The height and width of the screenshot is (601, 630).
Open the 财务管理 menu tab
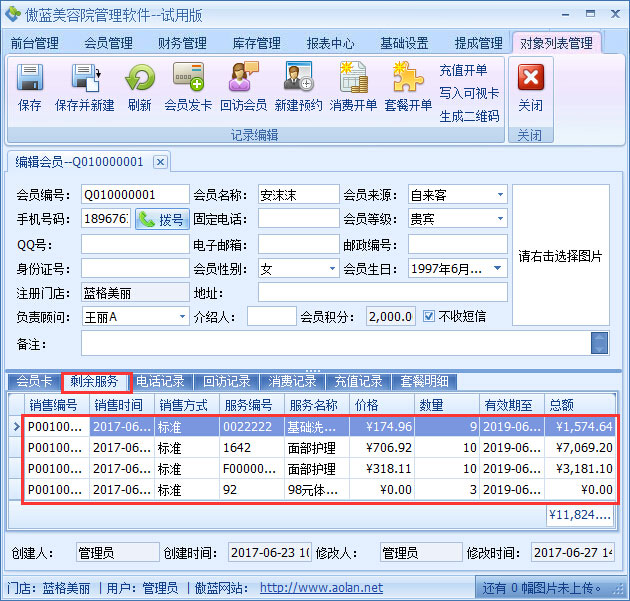pos(182,43)
